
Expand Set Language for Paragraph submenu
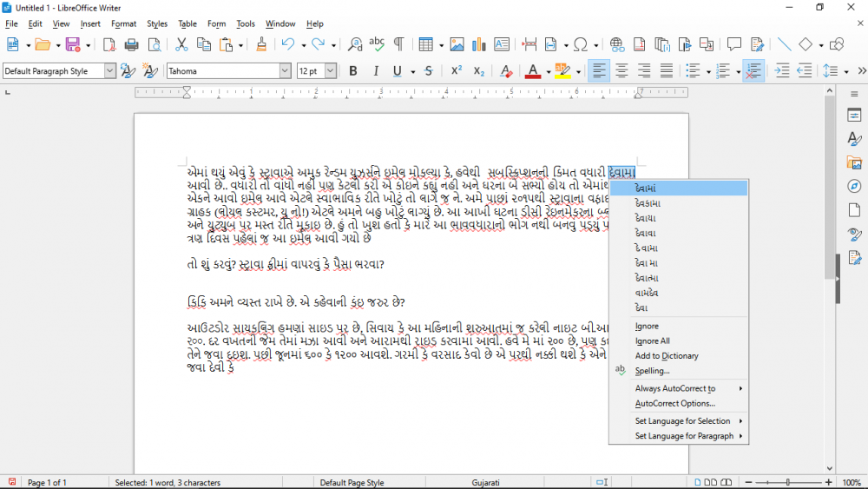680,436
